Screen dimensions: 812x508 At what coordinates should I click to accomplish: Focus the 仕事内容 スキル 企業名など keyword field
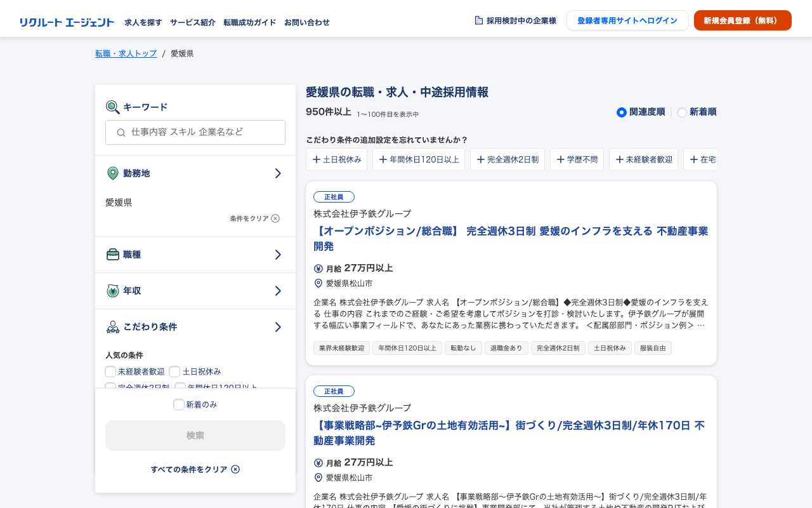pyautogui.click(x=195, y=133)
